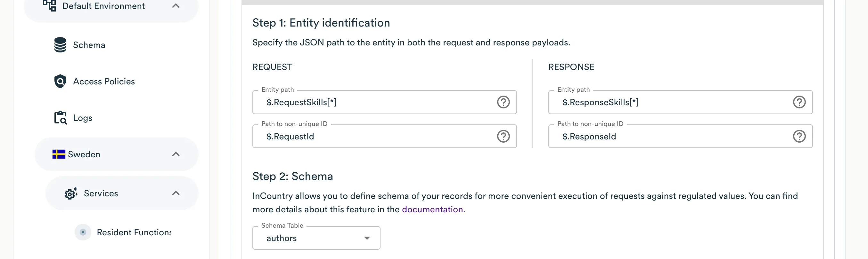
Task: Click the Services gear icon
Action: click(71, 193)
